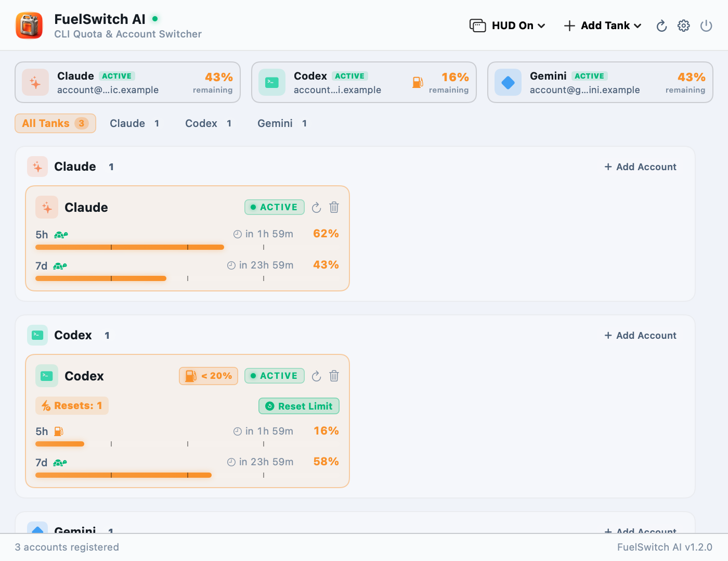Click the low-fuel pump icon in the Codex summary card
Screen dimensions: 728x561
tap(418, 82)
